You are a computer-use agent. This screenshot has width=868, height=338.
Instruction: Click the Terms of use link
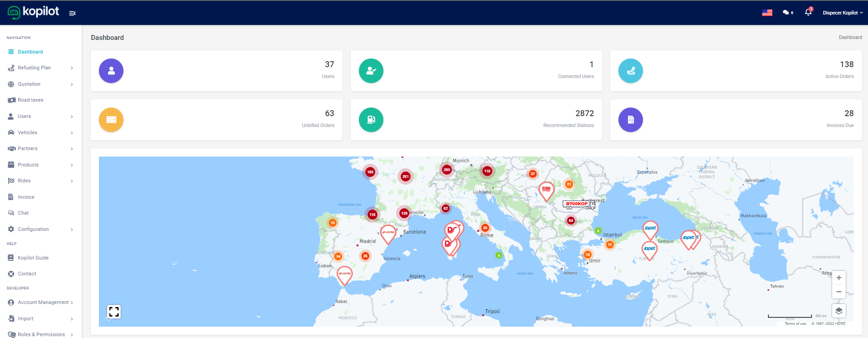795,323
